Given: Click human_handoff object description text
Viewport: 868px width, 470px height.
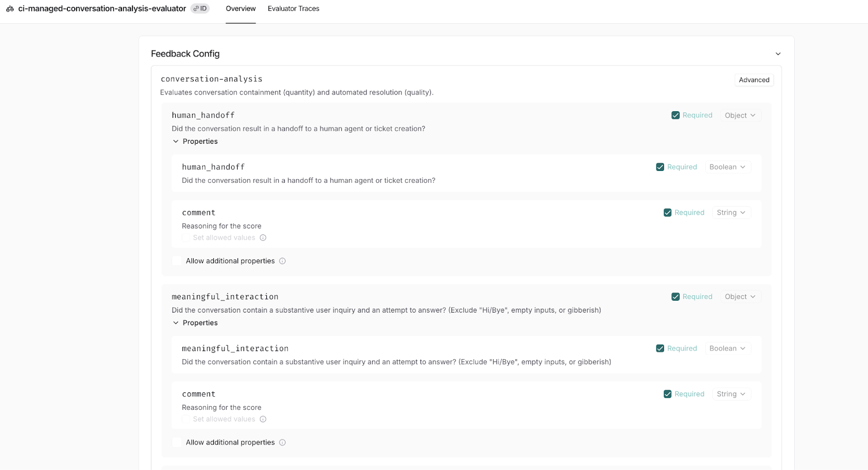Looking at the screenshot, I should point(298,129).
